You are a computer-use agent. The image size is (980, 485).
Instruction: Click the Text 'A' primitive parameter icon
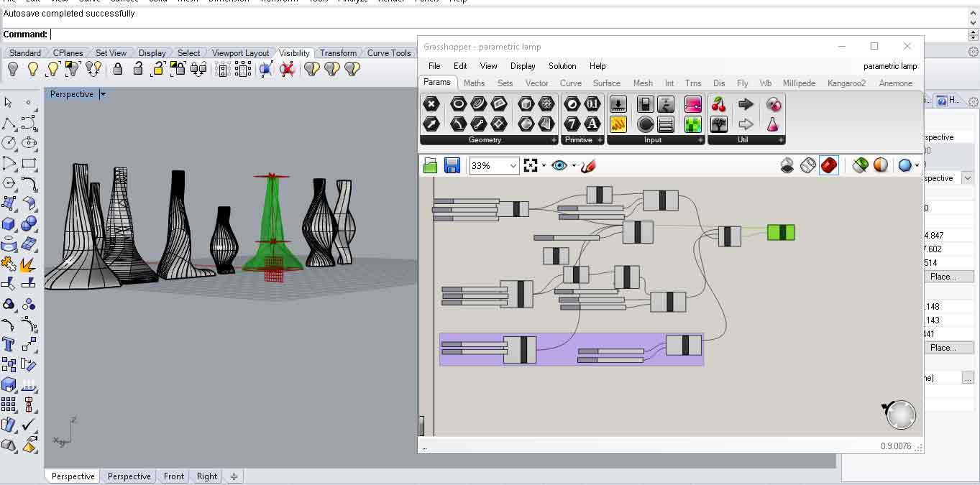[x=592, y=124]
